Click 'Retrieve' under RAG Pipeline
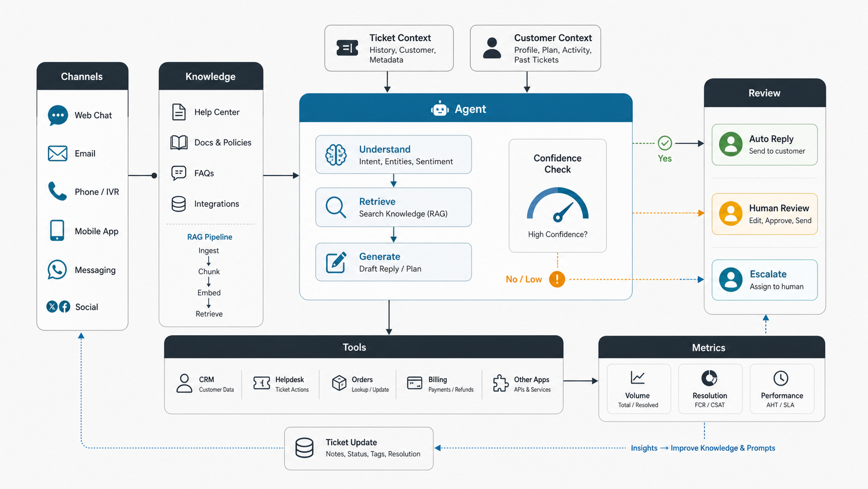868x489 pixels. pos(209,314)
